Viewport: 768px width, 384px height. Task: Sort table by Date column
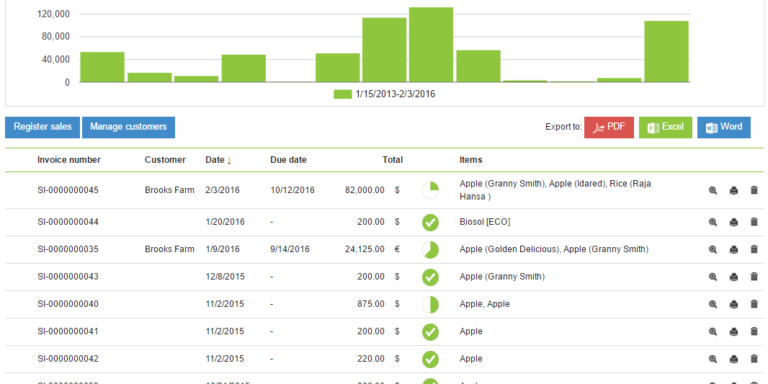coord(218,160)
